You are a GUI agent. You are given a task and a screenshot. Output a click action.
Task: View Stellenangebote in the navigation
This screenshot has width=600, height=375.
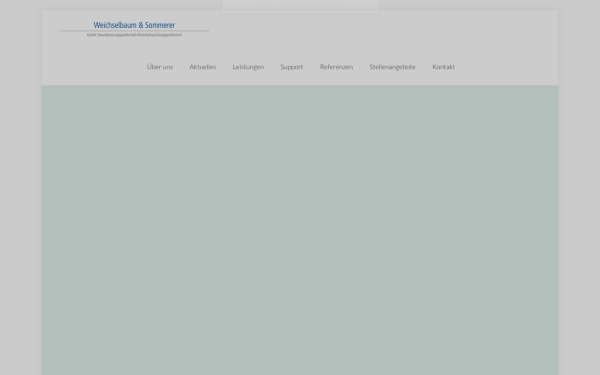[392, 67]
